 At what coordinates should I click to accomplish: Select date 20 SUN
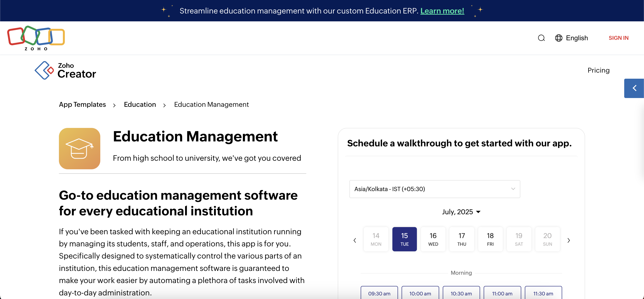tap(547, 239)
